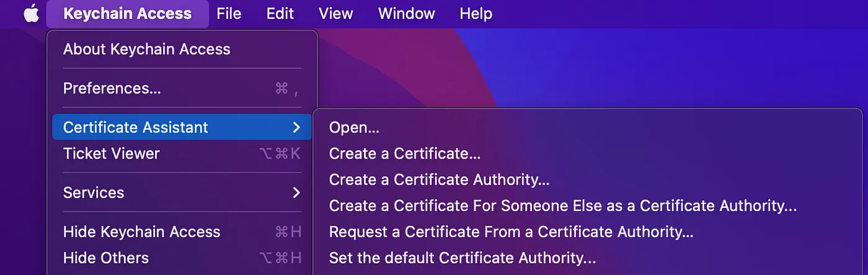Image resolution: width=868 pixels, height=275 pixels.
Task: Select About Keychain Access
Action: (182, 50)
